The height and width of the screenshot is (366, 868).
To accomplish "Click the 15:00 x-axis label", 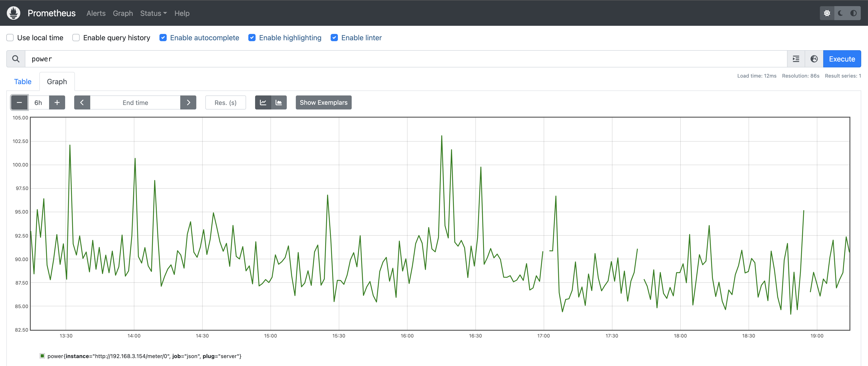I will pyautogui.click(x=270, y=336).
